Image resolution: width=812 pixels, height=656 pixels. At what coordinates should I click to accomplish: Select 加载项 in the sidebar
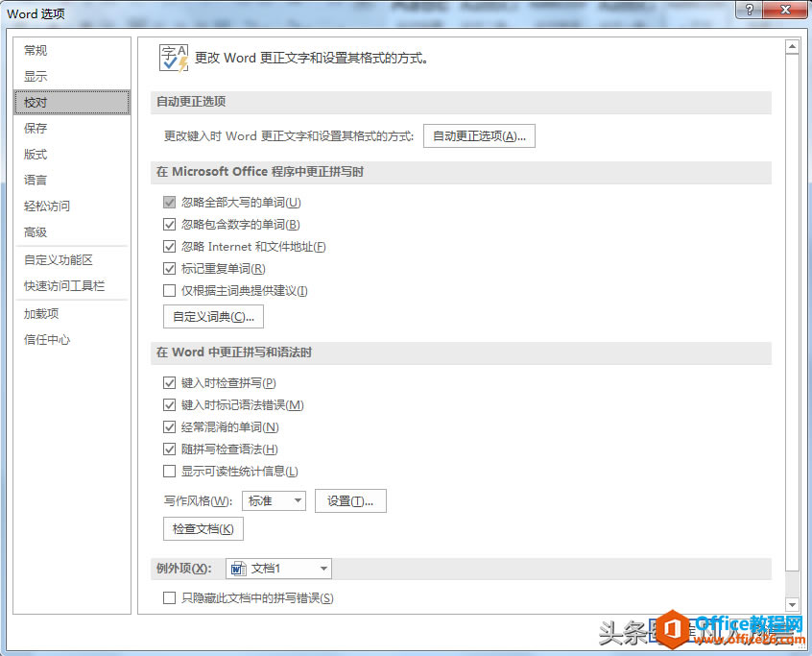72,313
